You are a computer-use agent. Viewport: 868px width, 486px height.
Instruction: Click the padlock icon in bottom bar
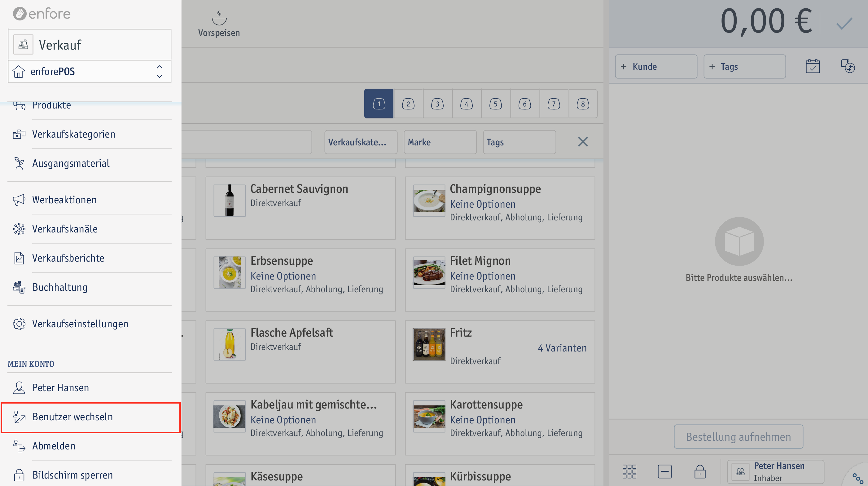[700, 471]
